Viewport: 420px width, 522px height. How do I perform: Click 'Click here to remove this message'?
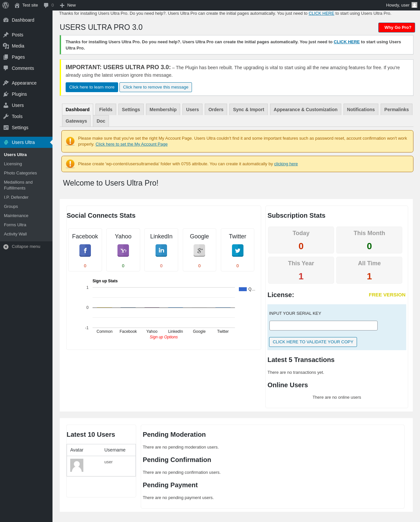coord(156,87)
